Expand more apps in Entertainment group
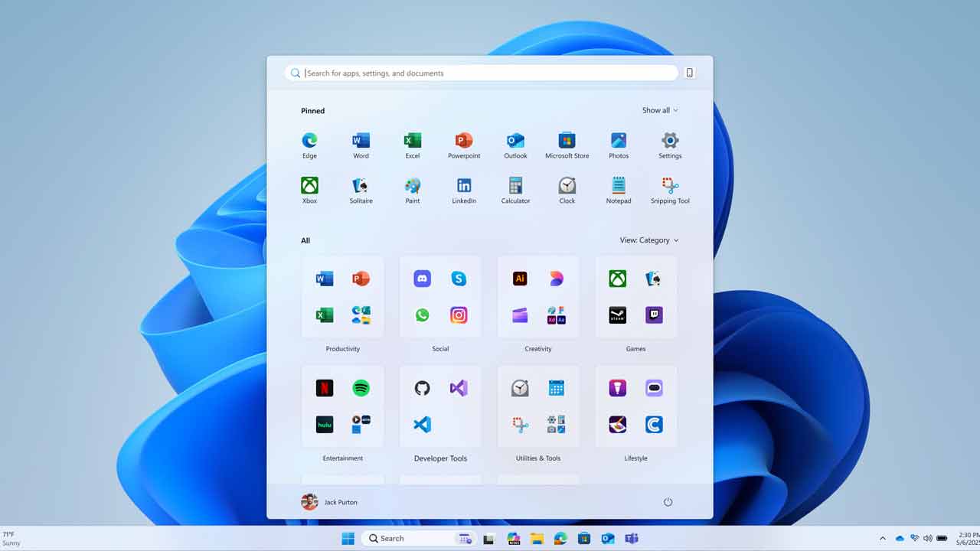 pos(361,425)
